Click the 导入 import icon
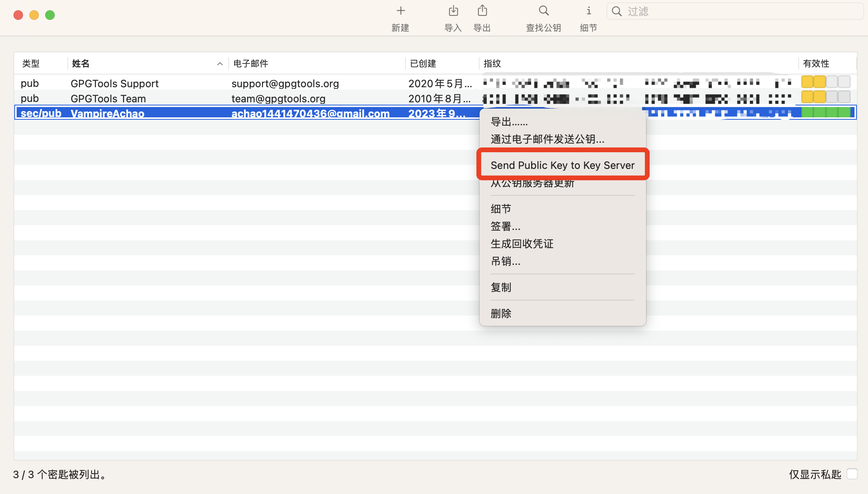Screen dimensions: 868x494 (x=453, y=11)
